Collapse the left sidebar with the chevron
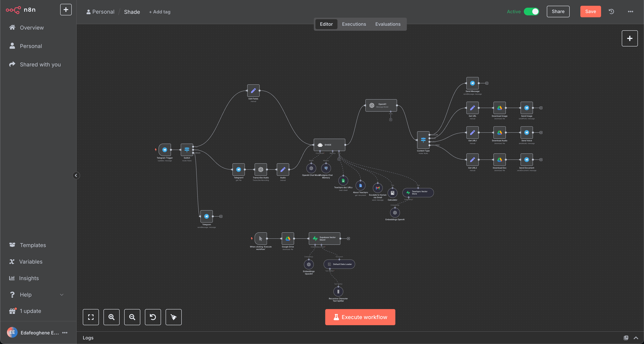The image size is (644, 344). pos(76,175)
